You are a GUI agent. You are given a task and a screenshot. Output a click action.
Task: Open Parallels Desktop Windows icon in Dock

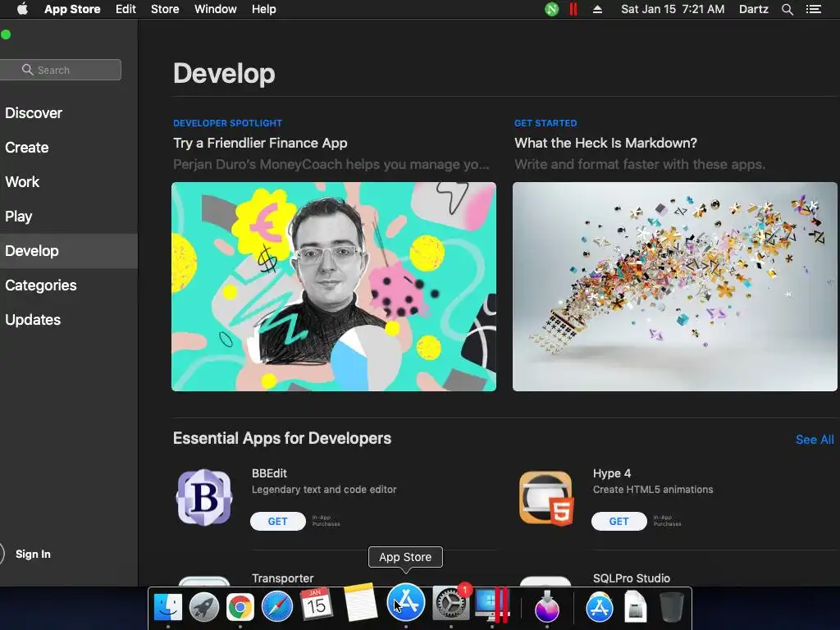492,605
